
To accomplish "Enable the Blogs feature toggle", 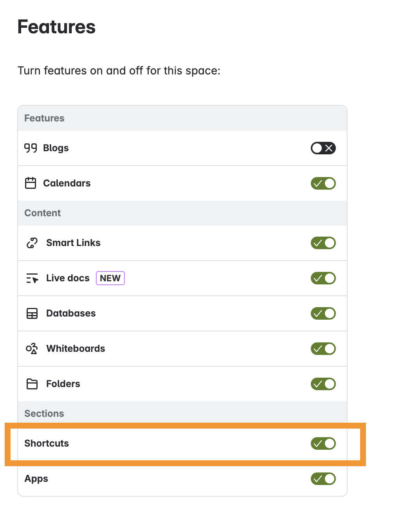I will click(323, 148).
